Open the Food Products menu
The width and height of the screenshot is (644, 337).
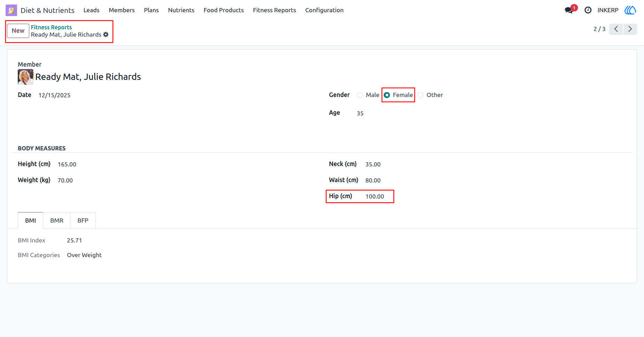tap(224, 10)
